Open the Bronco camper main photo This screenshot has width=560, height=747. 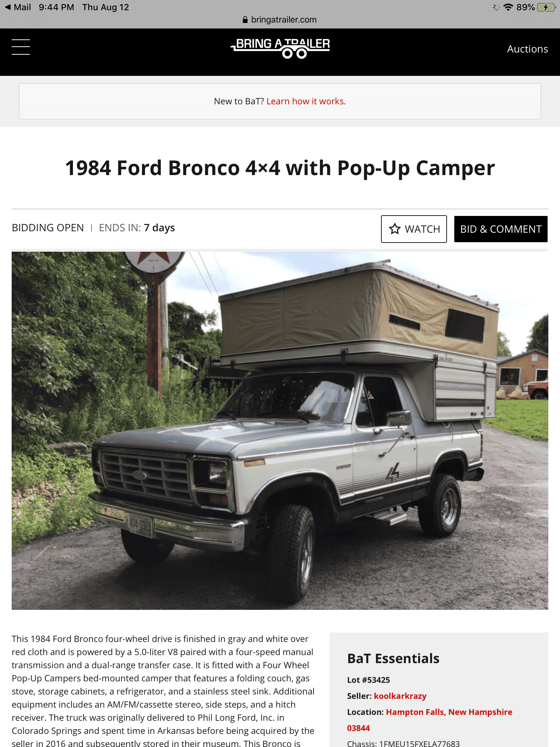pyautogui.click(x=280, y=430)
